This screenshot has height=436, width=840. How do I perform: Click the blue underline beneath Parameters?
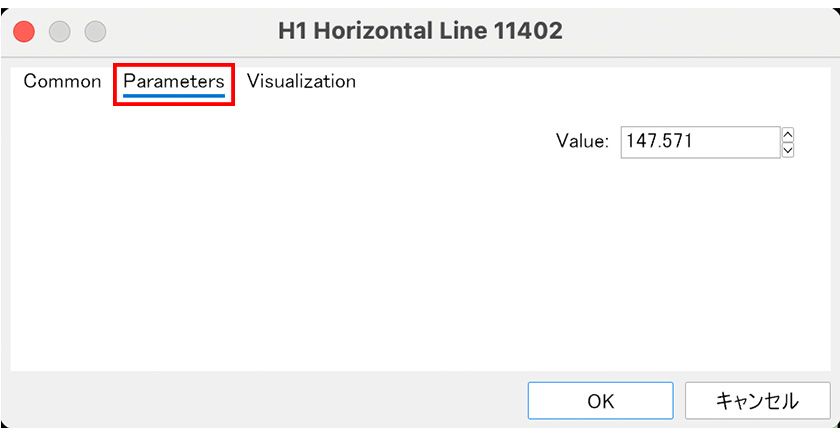pos(174,97)
